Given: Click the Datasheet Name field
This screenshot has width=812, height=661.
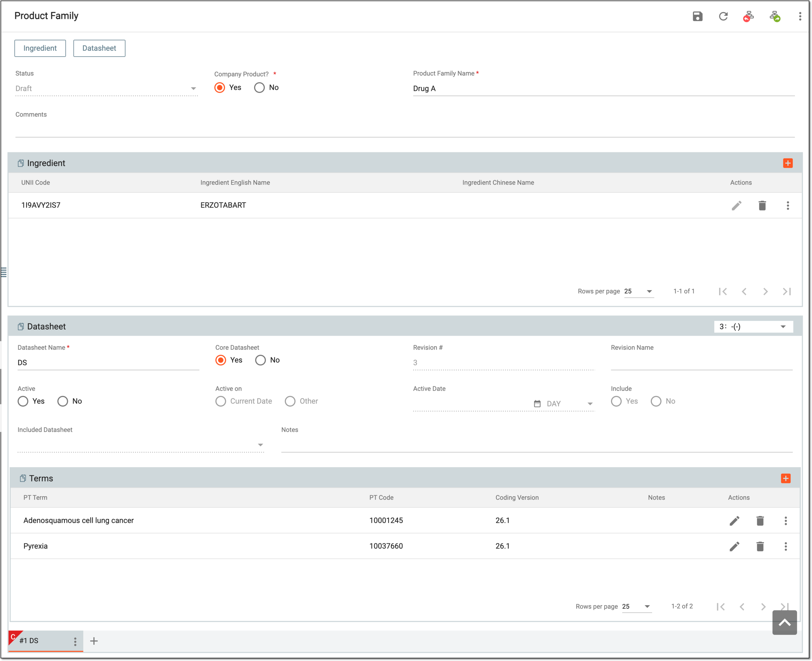Looking at the screenshot, I should click(x=108, y=362).
